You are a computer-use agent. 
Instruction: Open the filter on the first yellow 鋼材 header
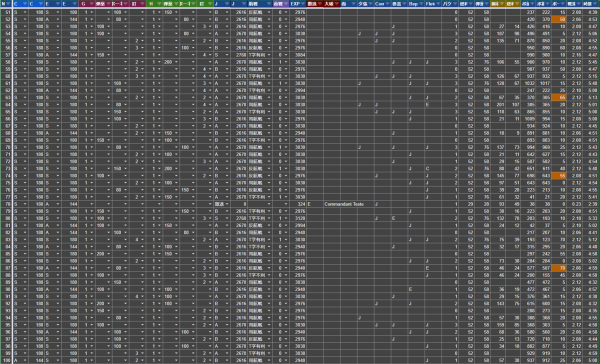[501, 3]
